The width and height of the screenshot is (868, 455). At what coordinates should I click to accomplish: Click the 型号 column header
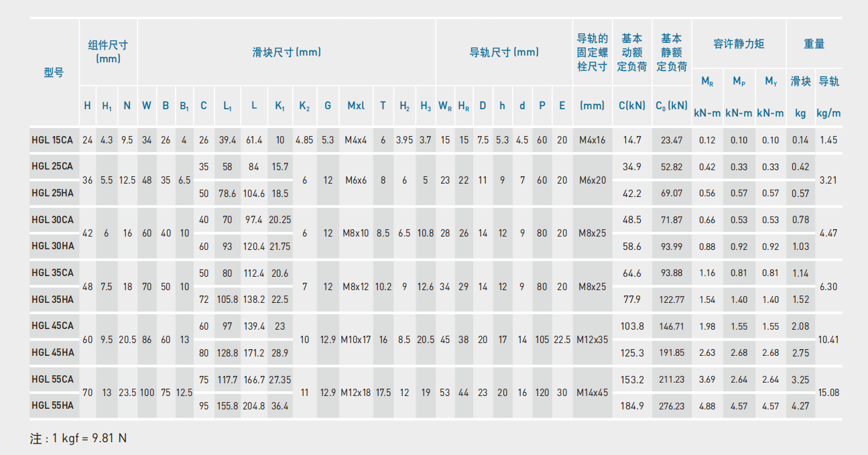(54, 72)
